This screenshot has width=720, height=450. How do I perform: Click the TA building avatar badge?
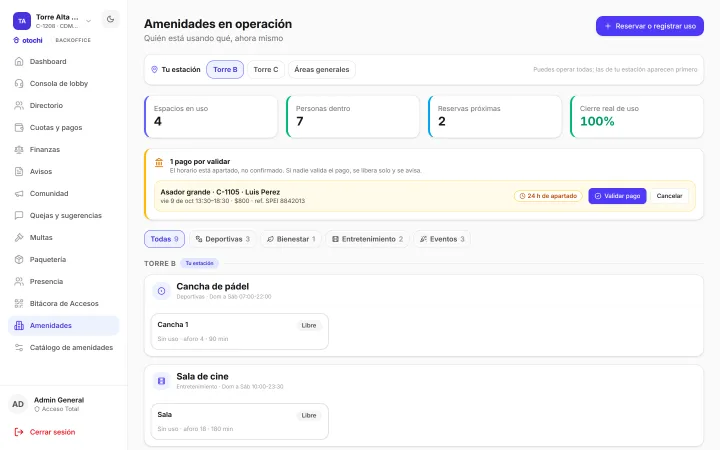[x=22, y=21]
